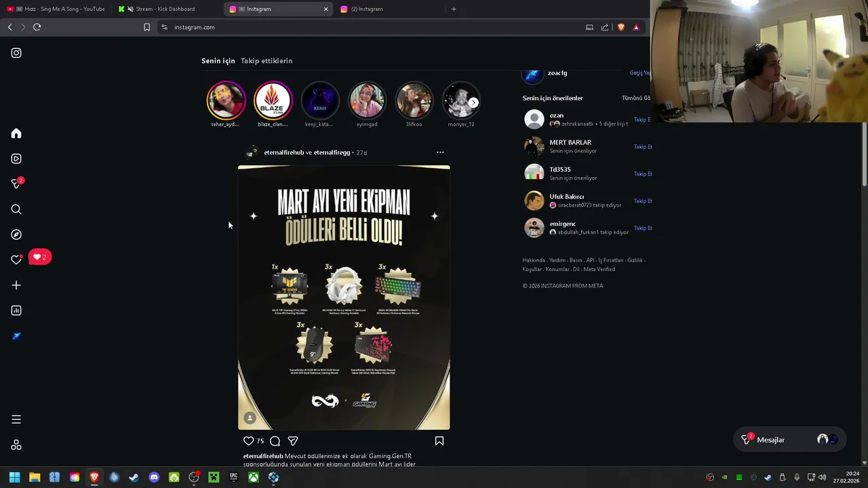Open eternalfiregg profile from post header

point(332,152)
